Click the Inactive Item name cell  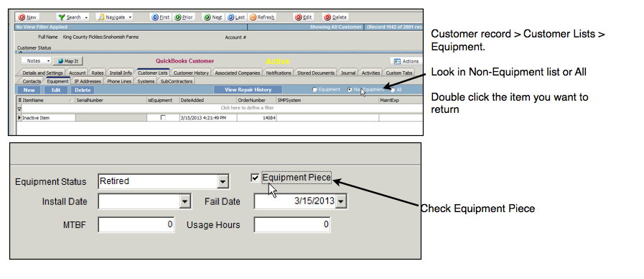point(49,118)
